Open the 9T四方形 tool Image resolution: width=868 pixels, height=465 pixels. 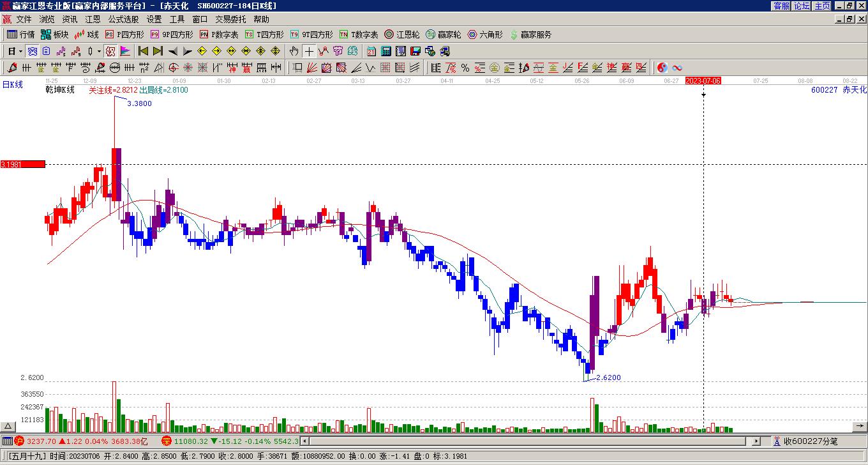311,34
